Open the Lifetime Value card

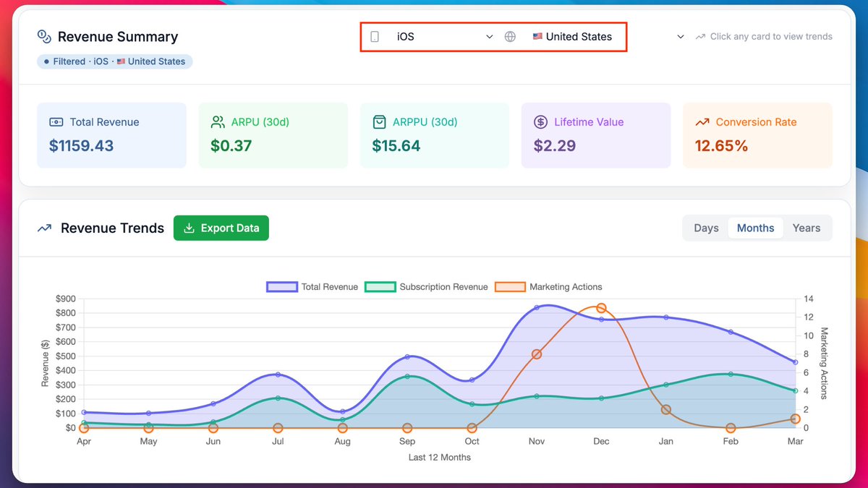596,135
